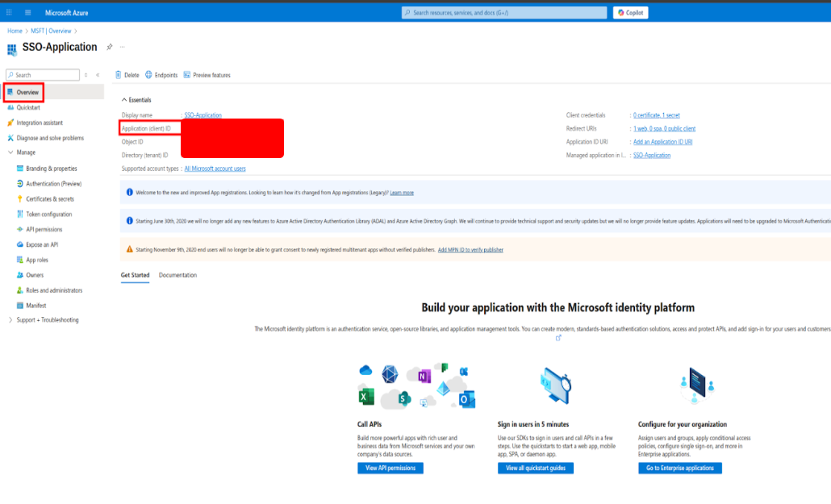
Task: Open Expose an API
Action: coord(42,245)
